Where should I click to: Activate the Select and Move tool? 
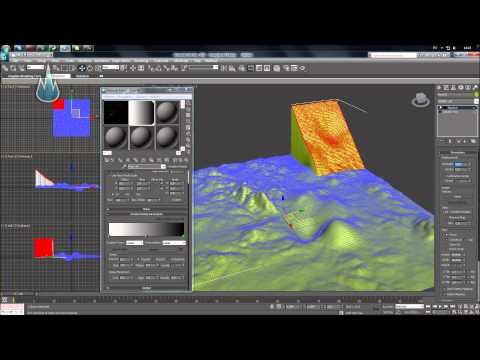click(x=82, y=68)
